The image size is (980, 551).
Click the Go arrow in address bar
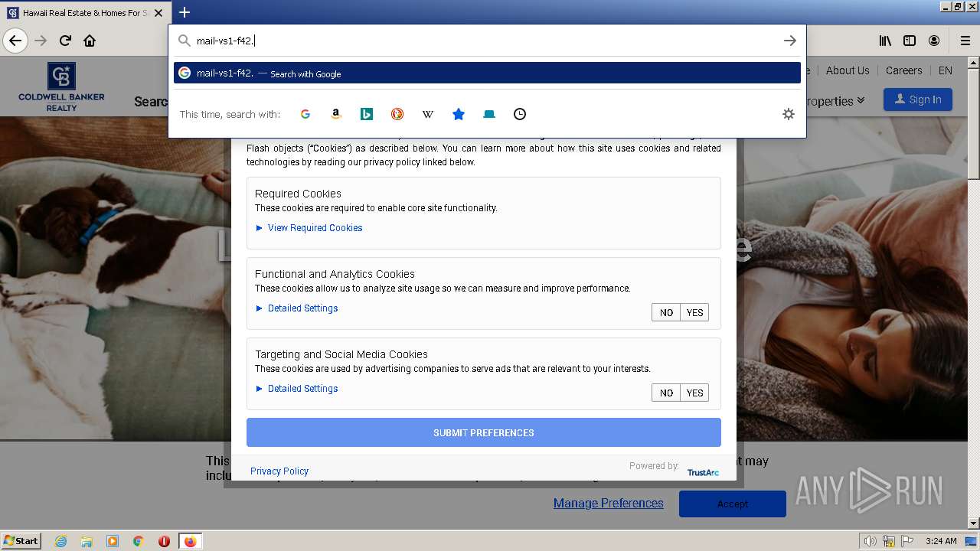pos(790,41)
